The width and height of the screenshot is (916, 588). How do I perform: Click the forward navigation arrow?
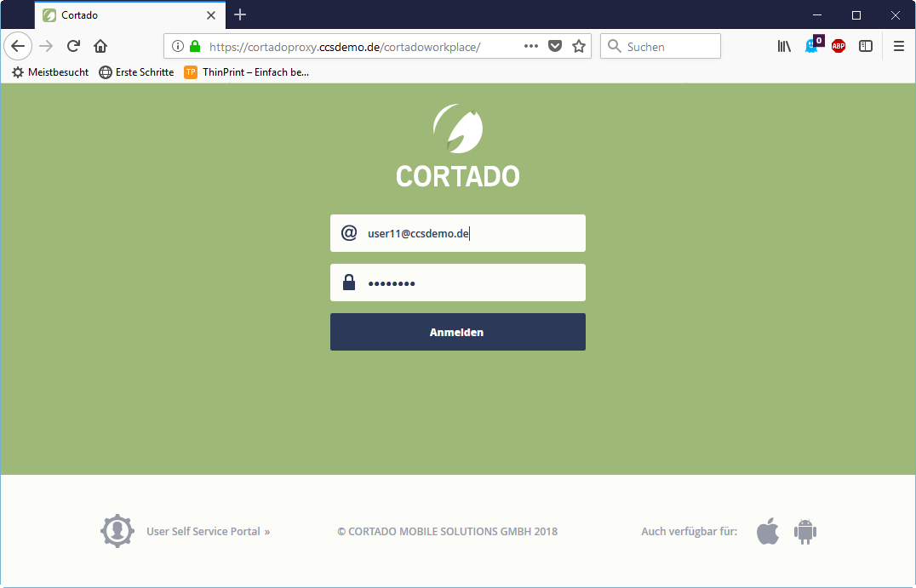[46, 46]
